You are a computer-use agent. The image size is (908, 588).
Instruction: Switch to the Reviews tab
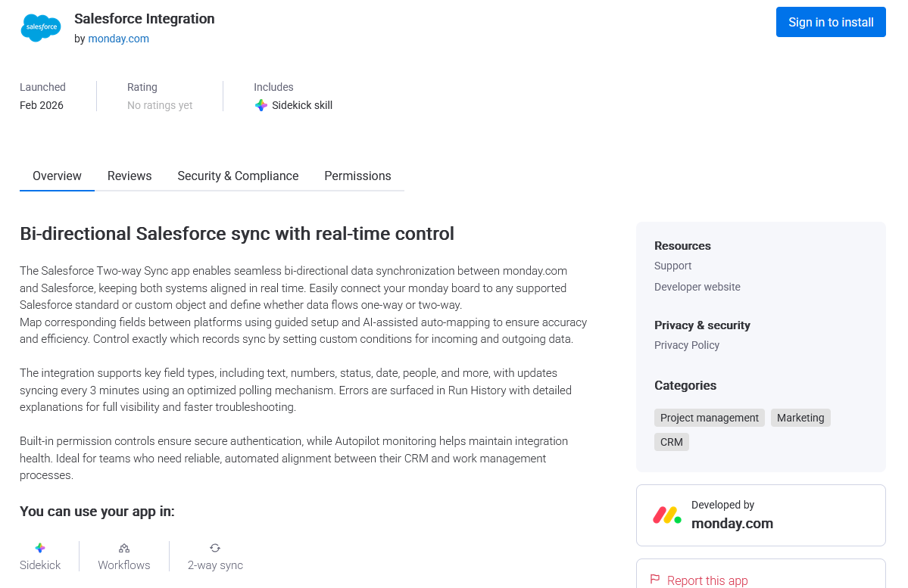click(x=129, y=176)
